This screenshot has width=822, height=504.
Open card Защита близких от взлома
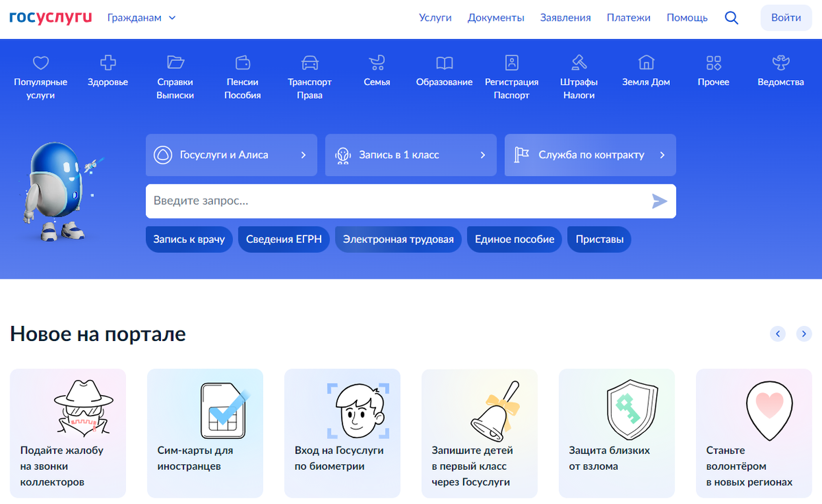point(617,433)
